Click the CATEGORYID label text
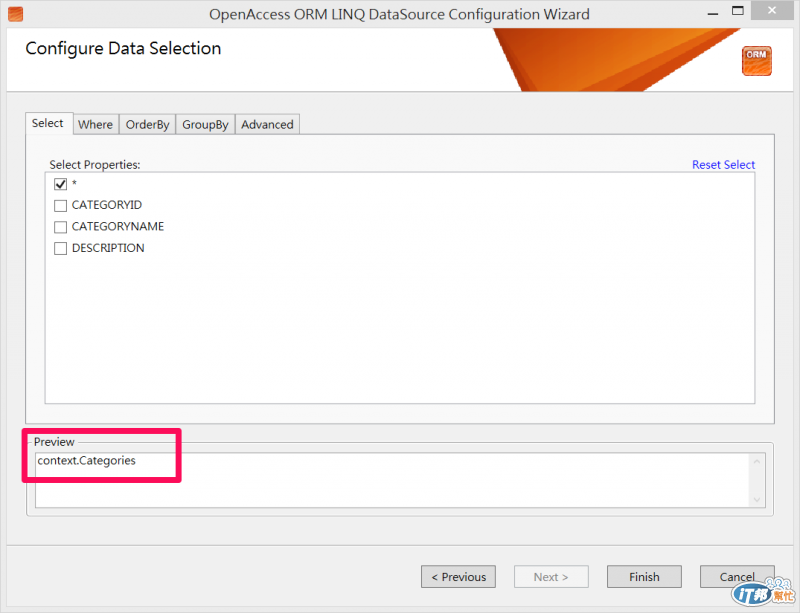The image size is (800, 613). 107,205
